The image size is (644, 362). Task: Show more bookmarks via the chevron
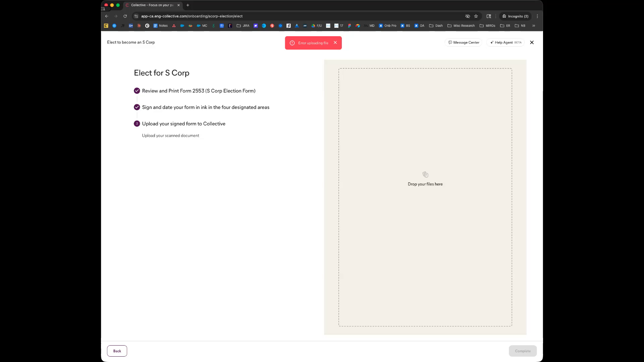point(534,26)
